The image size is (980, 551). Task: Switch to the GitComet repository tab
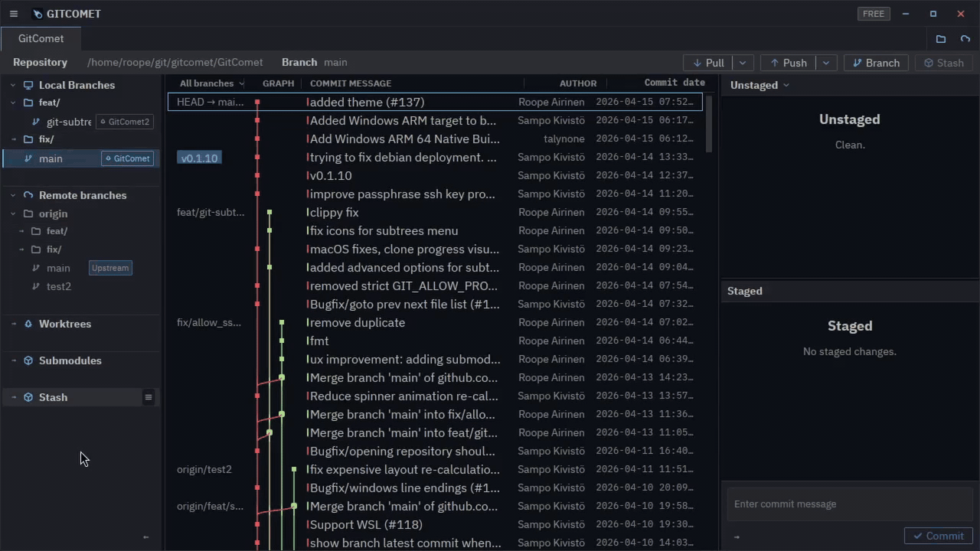coord(41,38)
